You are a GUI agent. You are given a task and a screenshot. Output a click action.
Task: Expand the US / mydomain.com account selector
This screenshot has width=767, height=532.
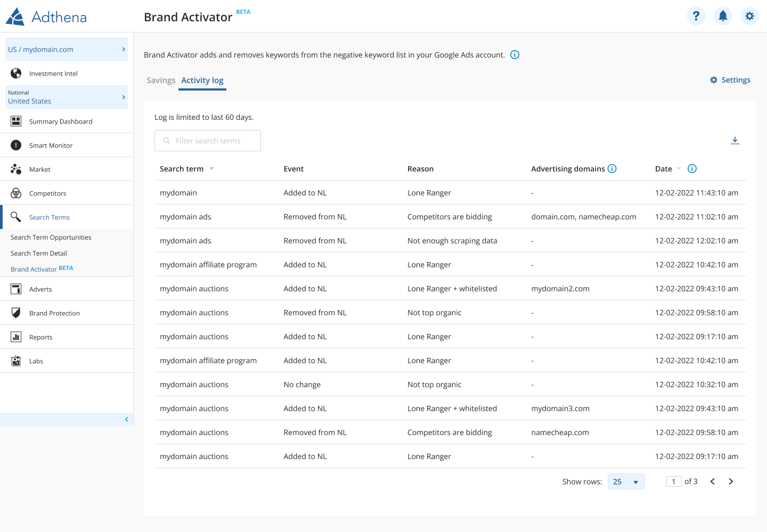click(67, 50)
